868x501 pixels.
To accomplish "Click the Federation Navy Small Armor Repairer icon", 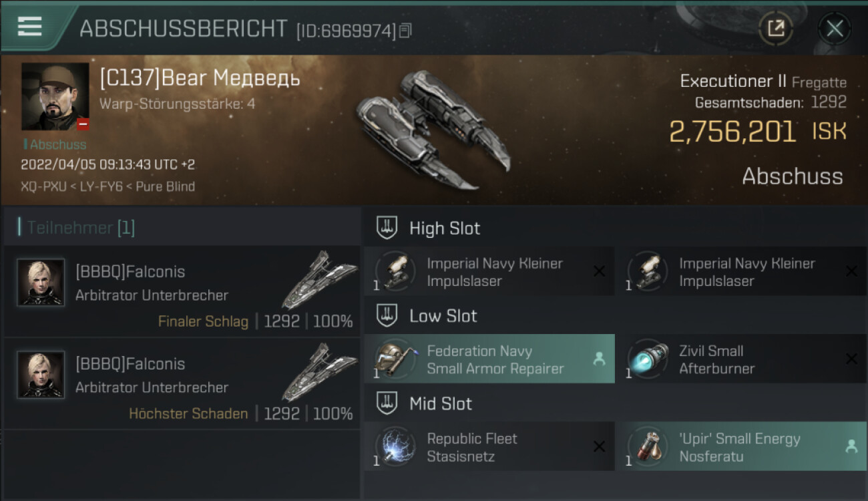I will tap(395, 359).
